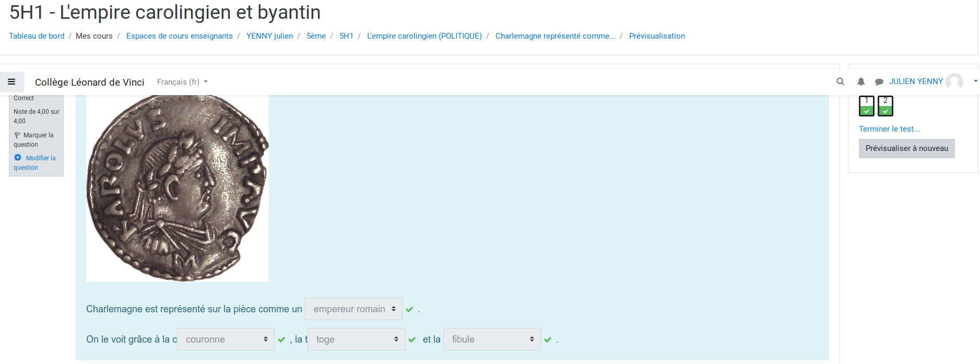Click the 'Note de 4,00 sur 4,00' text
This screenshot has height=364, width=980.
pyautogui.click(x=37, y=116)
